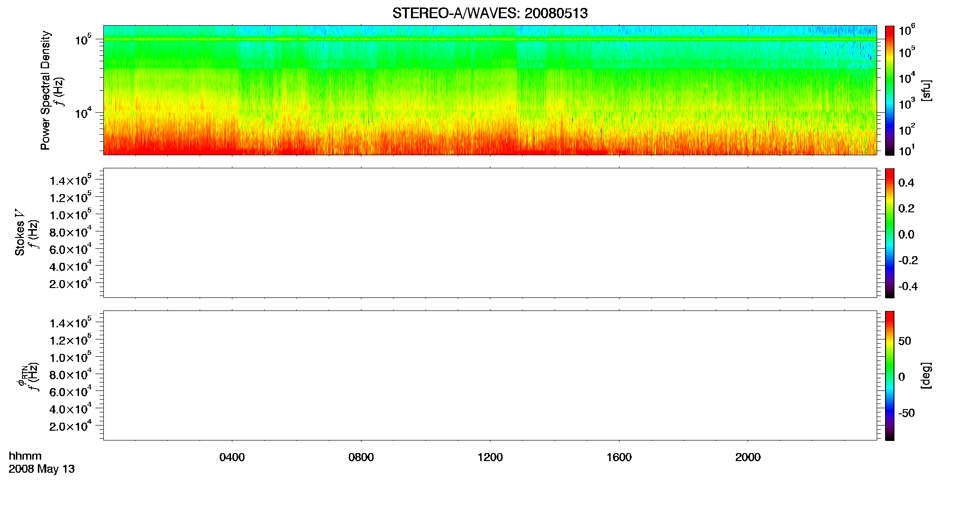980x505 pixels.
Task: Click the Power Spectral Density axis title
Action: pyautogui.click(x=45, y=90)
